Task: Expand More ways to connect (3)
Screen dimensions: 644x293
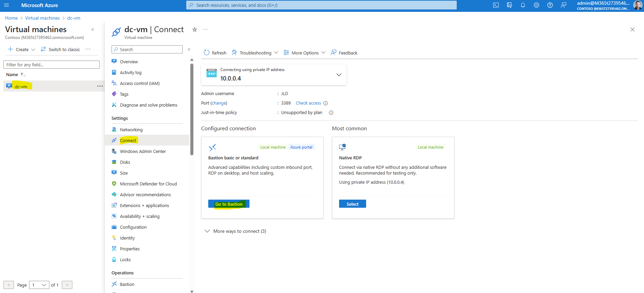Action: 235,231
